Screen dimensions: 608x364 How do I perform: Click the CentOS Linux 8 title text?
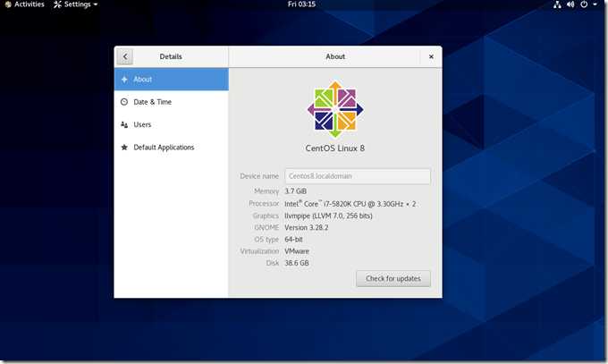[335, 148]
